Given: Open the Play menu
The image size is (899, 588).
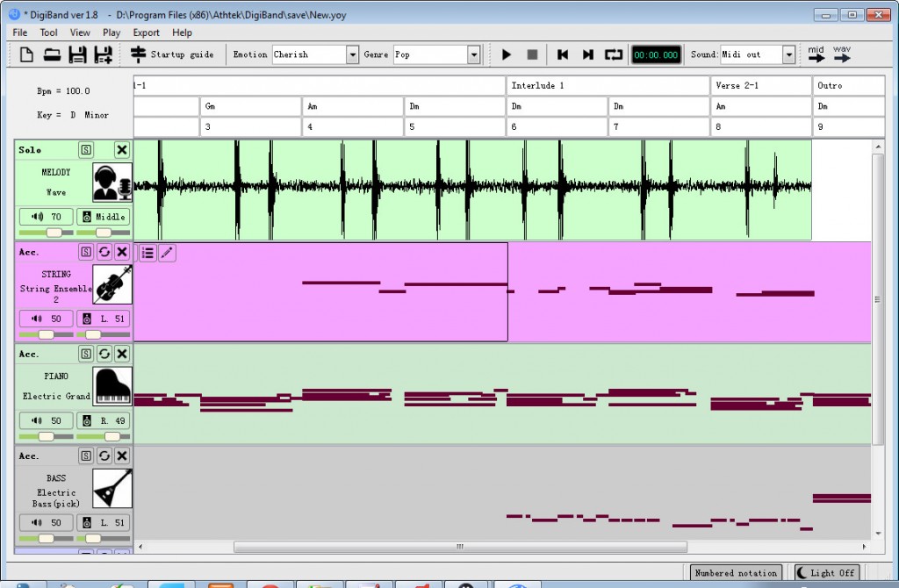Looking at the screenshot, I should tap(111, 32).
